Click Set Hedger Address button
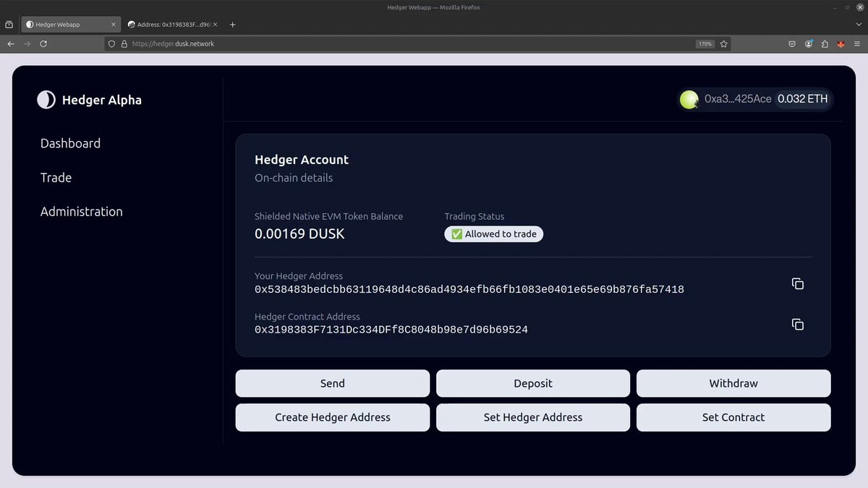Screen dimensions: 868x488 point(533,417)
